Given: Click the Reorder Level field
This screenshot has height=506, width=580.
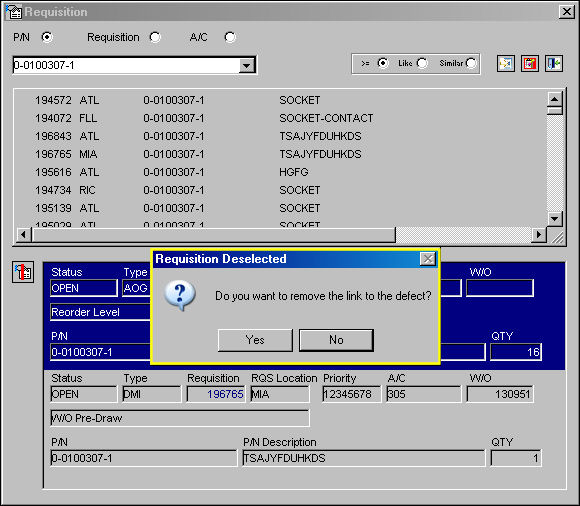Looking at the screenshot, I should coord(100,312).
